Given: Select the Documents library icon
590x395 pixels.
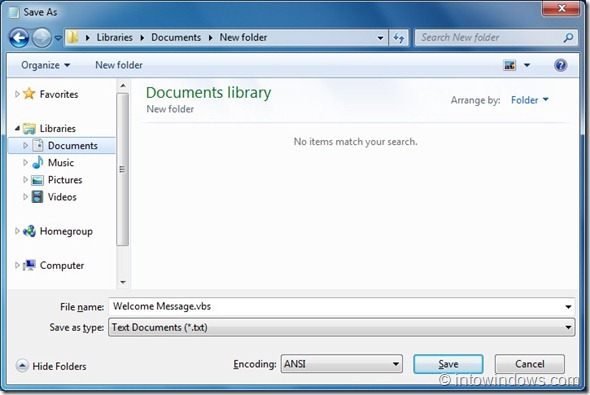Looking at the screenshot, I should (38, 145).
